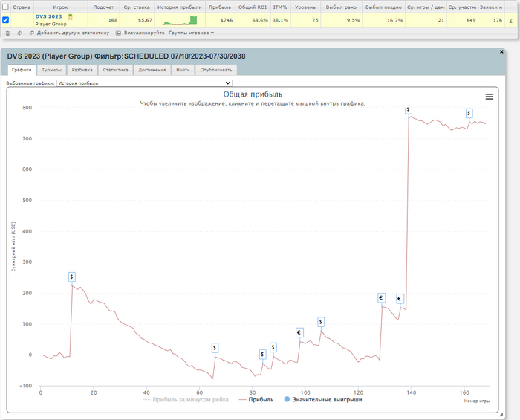Click the € win marker near game 136
Viewport: 520px width, 420px height.
pyautogui.click(x=400, y=299)
